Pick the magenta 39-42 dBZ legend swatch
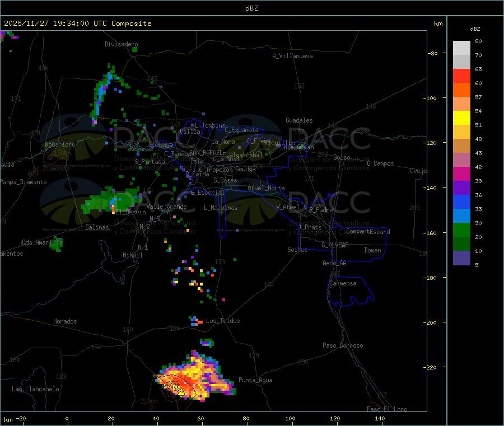The height and width of the screenshot is (426, 504). [x=461, y=174]
